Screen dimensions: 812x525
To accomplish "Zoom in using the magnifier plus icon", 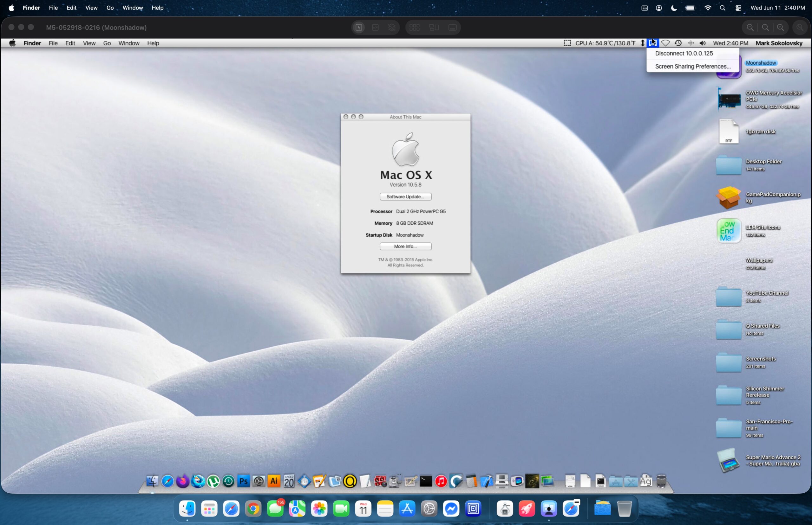I will 780,28.
